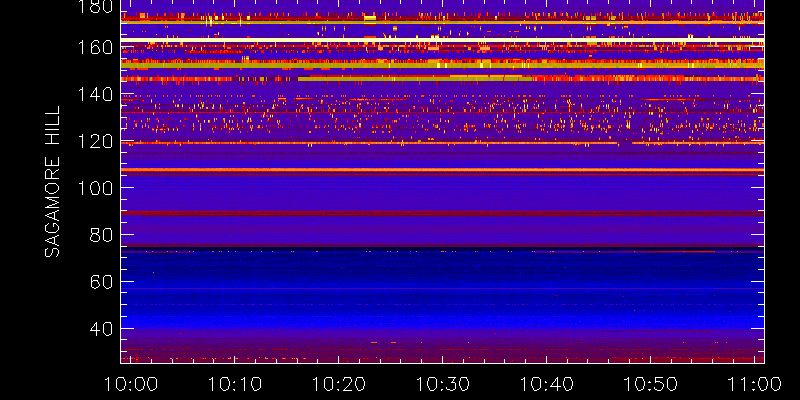The image size is (800, 400).
Task: Click the 160 frequency axis label
Action: (95, 48)
